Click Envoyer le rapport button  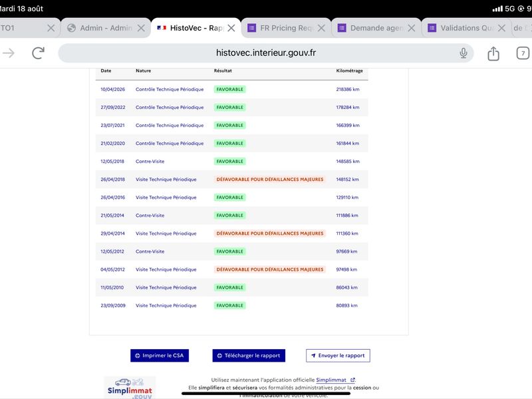click(338, 356)
